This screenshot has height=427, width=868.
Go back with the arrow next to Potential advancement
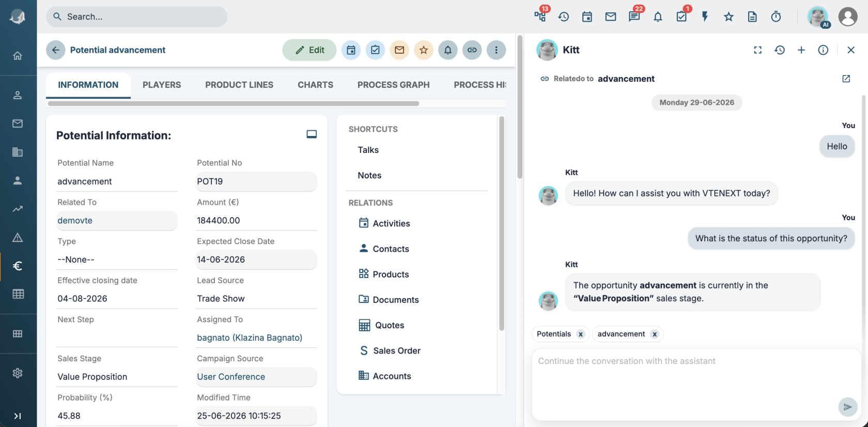(x=56, y=50)
